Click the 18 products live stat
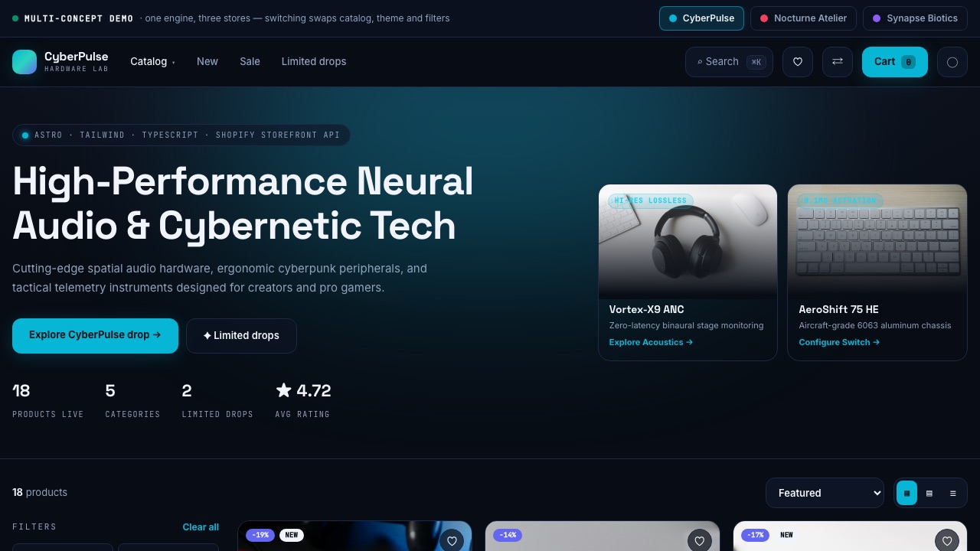 point(47,401)
